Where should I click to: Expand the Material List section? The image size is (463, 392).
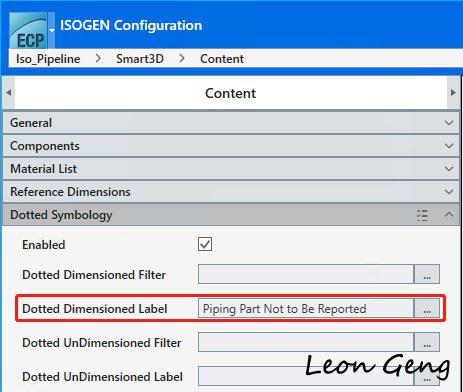pos(231,169)
